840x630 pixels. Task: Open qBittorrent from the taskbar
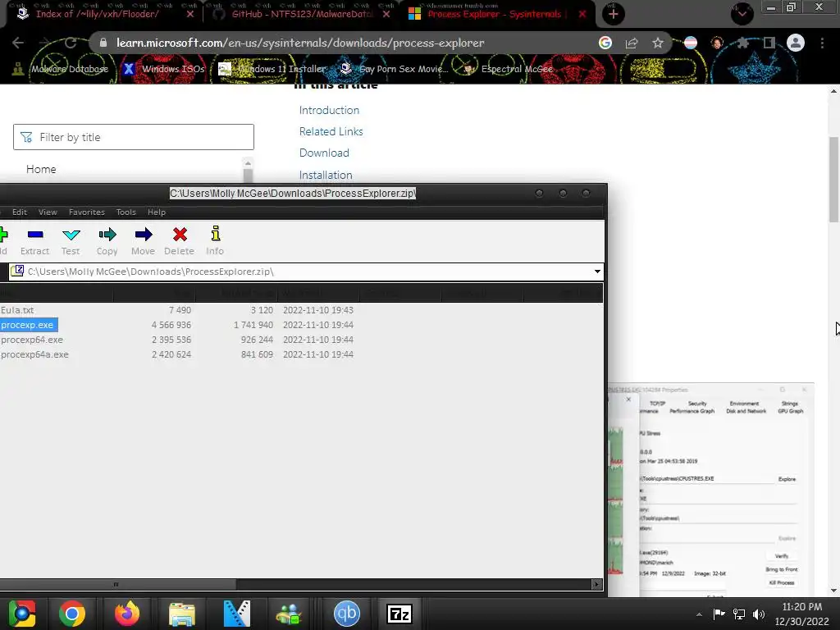click(347, 614)
